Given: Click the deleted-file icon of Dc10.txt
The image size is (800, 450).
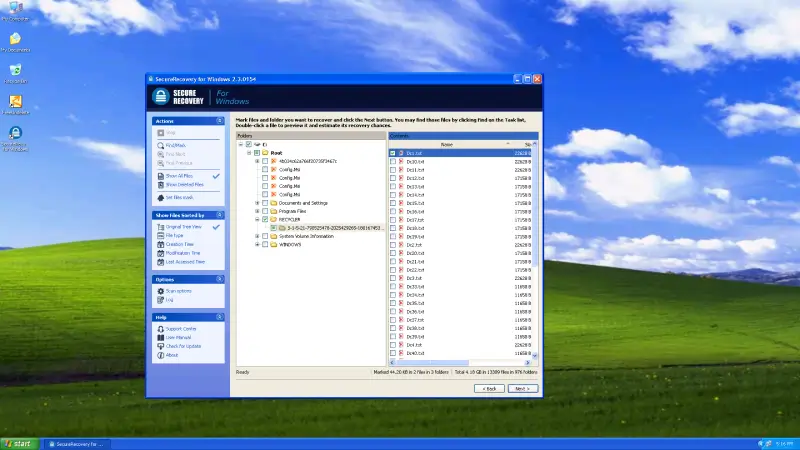Looking at the screenshot, I should (401, 162).
